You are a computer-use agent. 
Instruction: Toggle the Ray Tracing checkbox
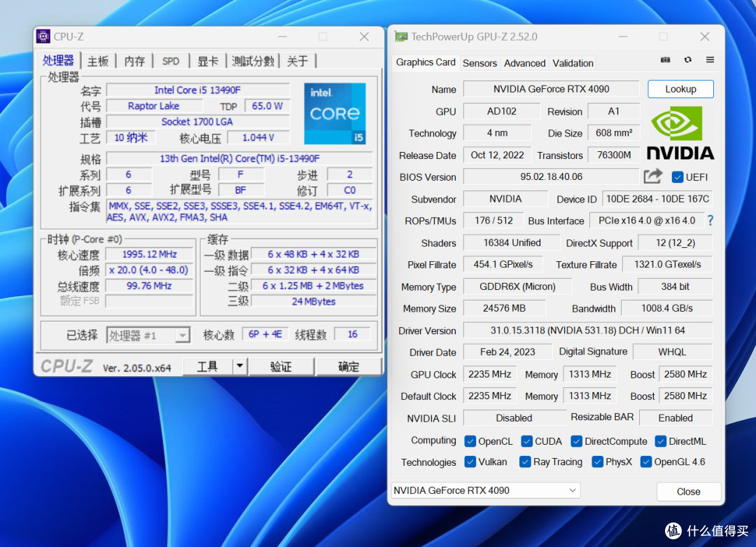point(525,462)
